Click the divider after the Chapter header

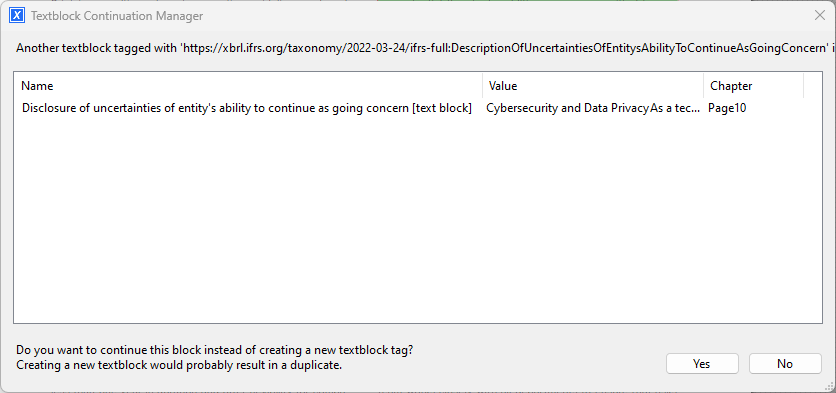pyautogui.click(x=803, y=86)
